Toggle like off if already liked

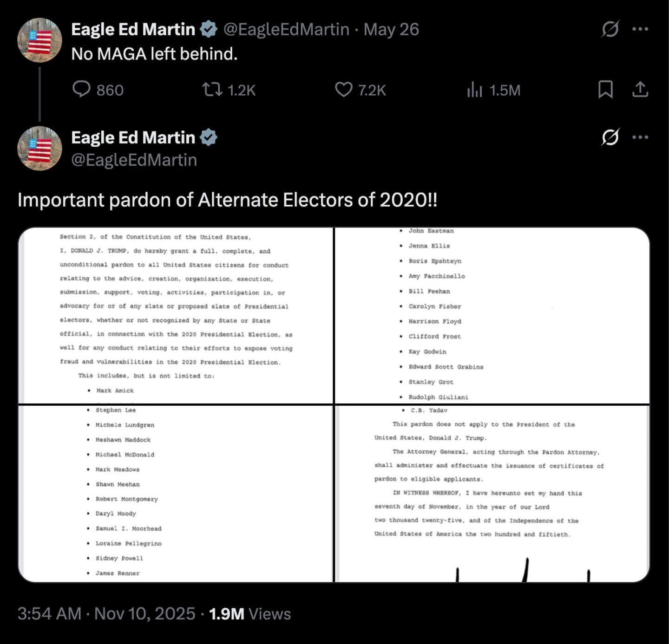(344, 90)
